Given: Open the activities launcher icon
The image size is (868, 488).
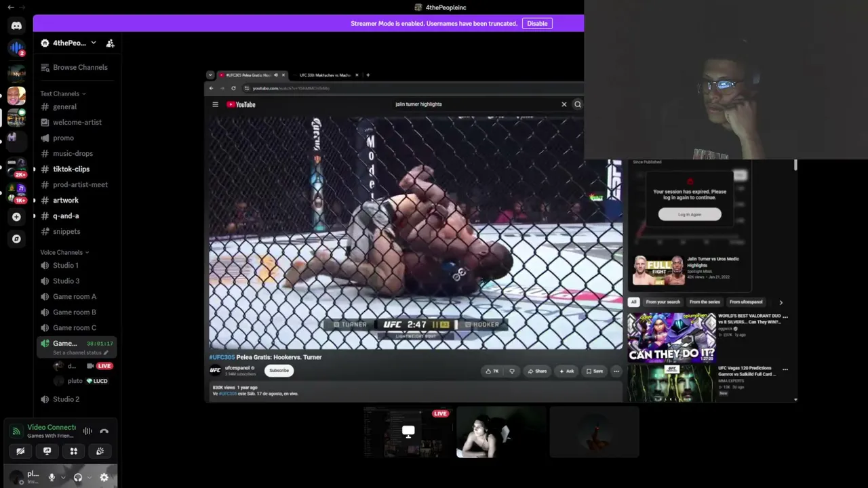Looking at the screenshot, I should coord(74,451).
